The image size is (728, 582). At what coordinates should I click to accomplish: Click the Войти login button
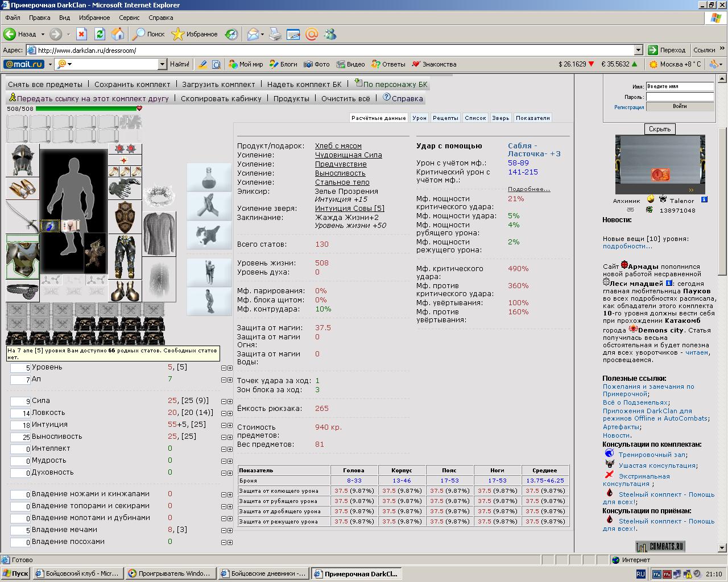(680, 106)
